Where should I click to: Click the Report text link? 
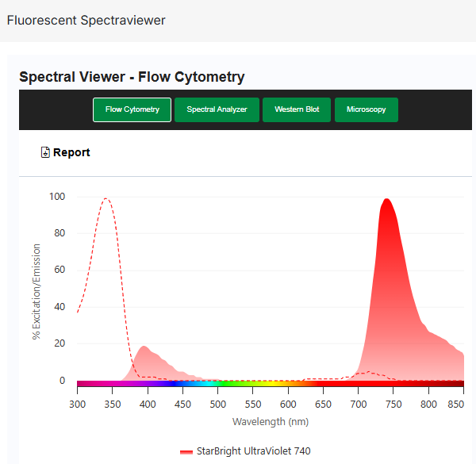(71, 152)
